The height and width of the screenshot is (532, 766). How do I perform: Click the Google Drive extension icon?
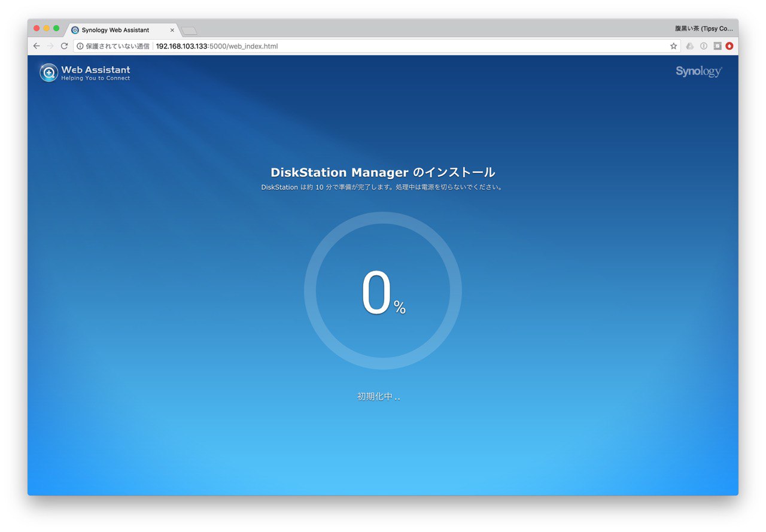(x=690, y=46)
